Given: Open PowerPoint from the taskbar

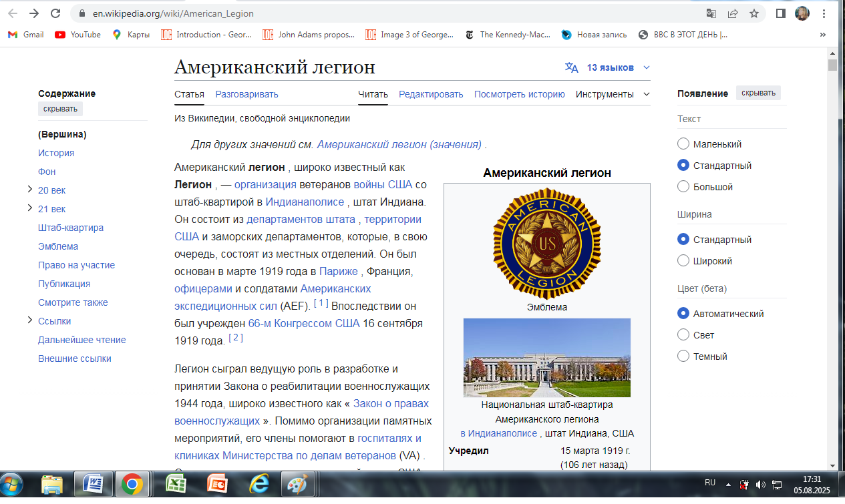Looking at the screenshot, I should pos(217,485).
